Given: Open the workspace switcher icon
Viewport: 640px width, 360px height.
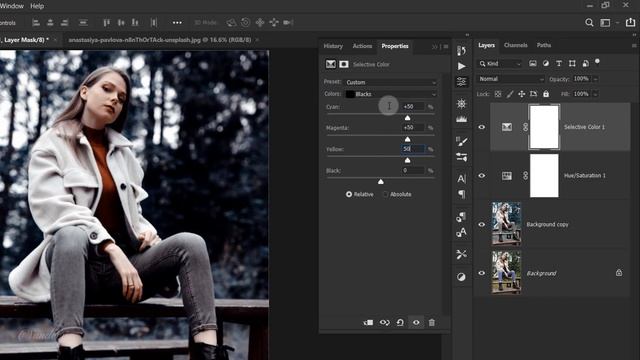Looking at the screenshot, I should point(605,23).
